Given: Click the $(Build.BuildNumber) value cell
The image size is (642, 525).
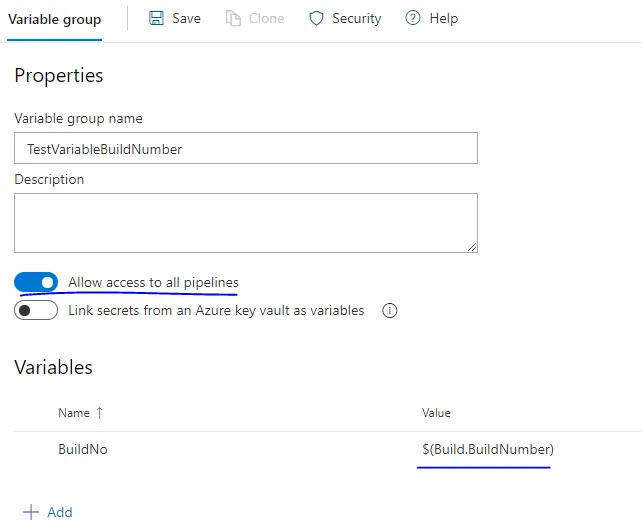Looking at the screenshot, I should (x=488, y=450).
